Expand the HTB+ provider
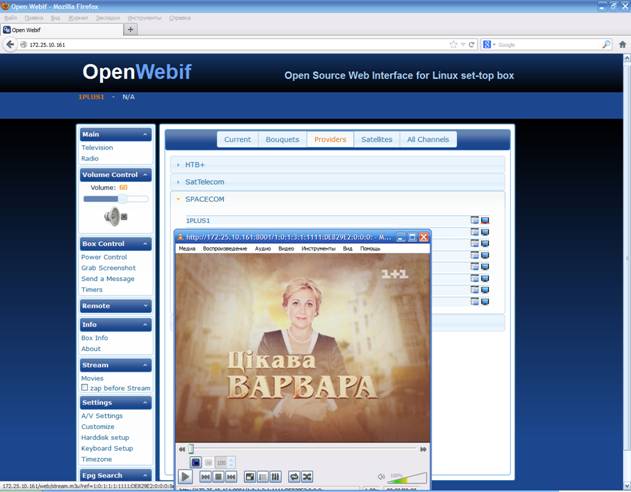Image resolution: width=631 pixels, height=492 pixels. 338,165
